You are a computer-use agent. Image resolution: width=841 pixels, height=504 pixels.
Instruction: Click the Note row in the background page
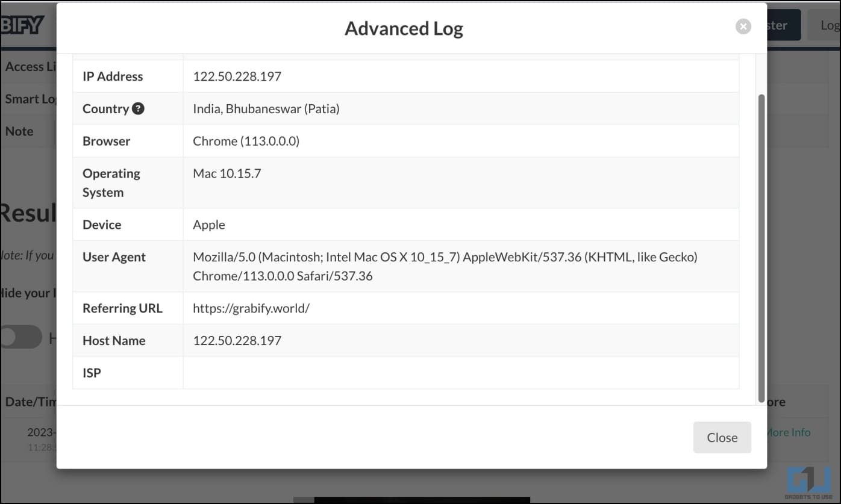(28, 131)
